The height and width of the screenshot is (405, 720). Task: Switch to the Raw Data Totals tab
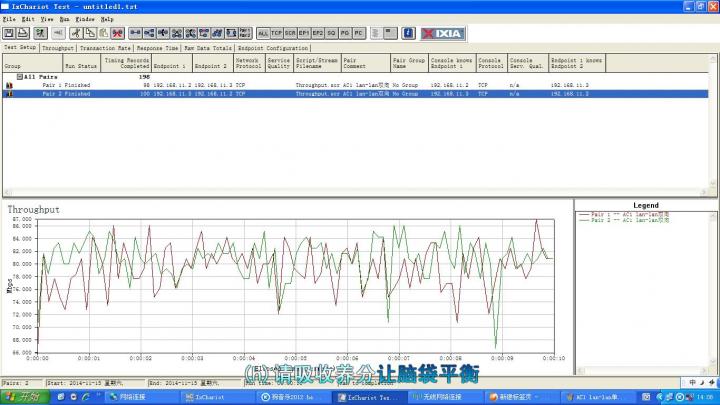[208, 48]
